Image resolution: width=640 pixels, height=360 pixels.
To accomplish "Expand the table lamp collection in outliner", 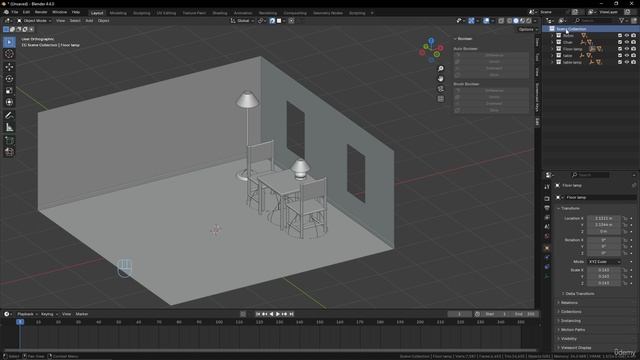I will click(552, 62).
